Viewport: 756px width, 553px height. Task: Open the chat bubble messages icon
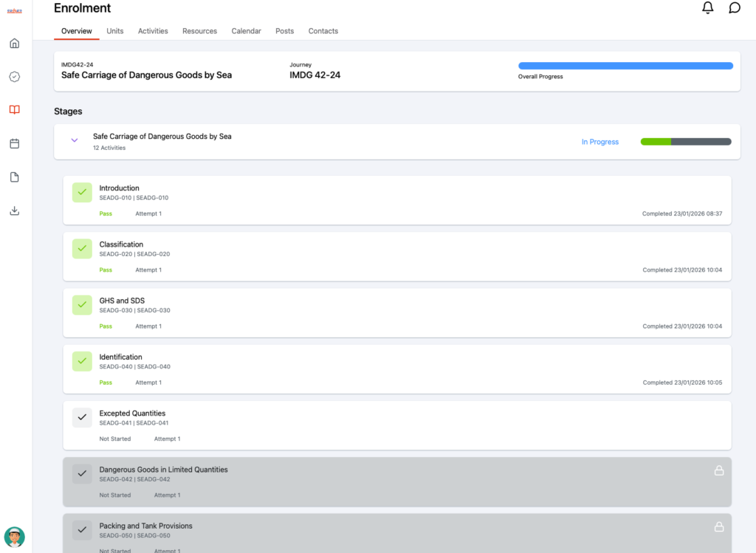point(735,8)
